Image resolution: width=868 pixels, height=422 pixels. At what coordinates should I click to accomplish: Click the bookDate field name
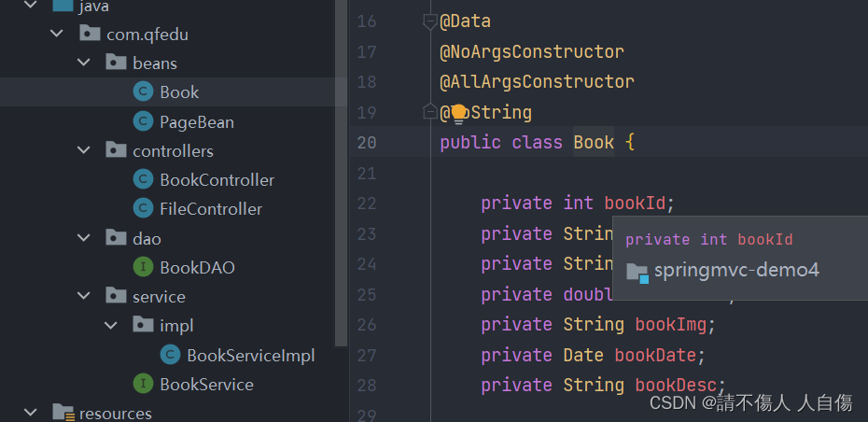click(x=655, y=355)
